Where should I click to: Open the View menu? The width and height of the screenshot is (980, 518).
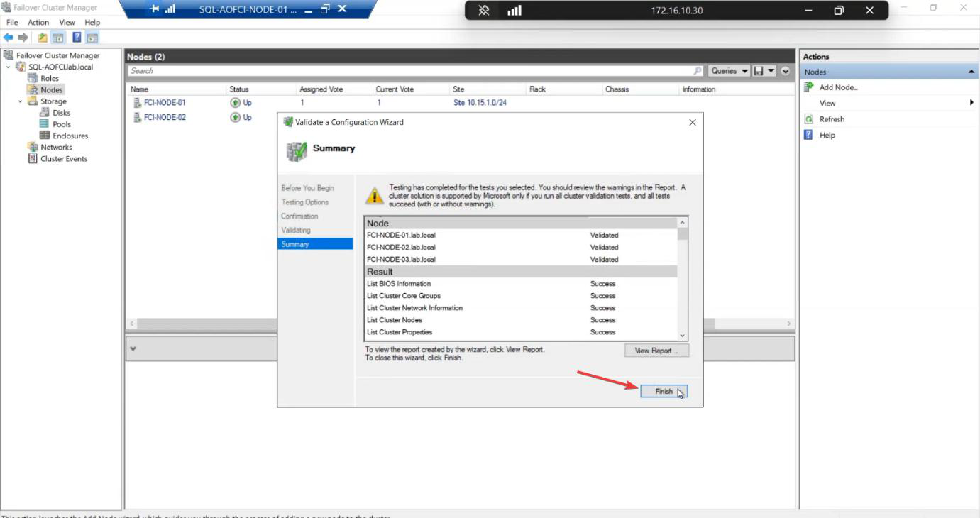pyautogui.click(x=67, y=23)
